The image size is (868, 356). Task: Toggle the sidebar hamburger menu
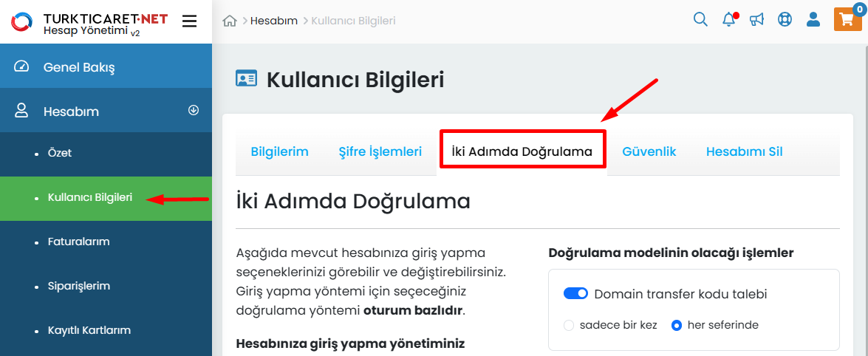[190, 21]
